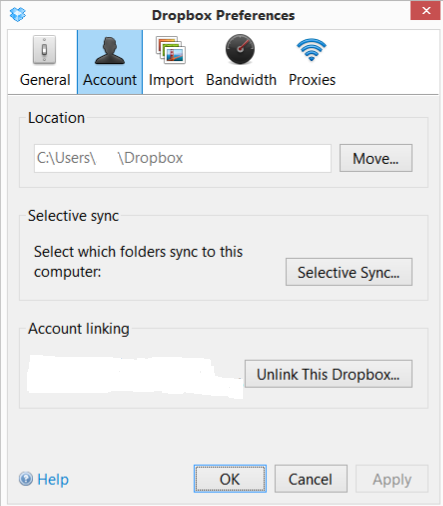Click the Move... button
443x506 pixels.
pos(376,158)
